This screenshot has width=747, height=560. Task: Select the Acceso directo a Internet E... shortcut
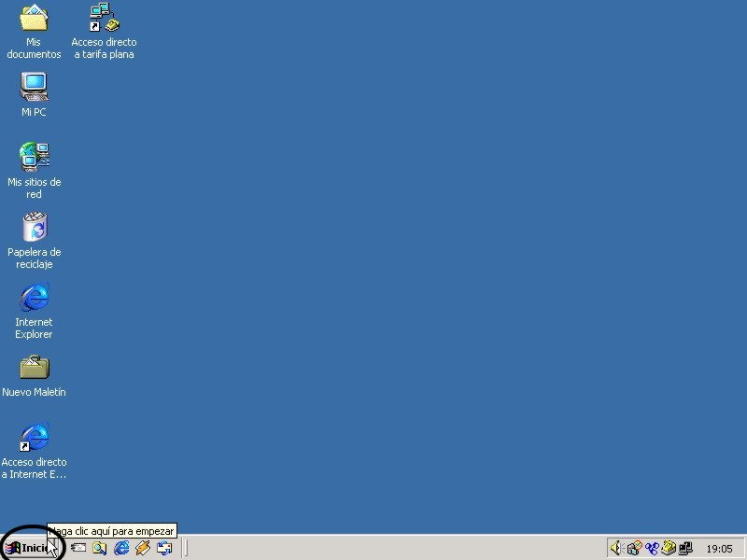(x=34, y=451)
